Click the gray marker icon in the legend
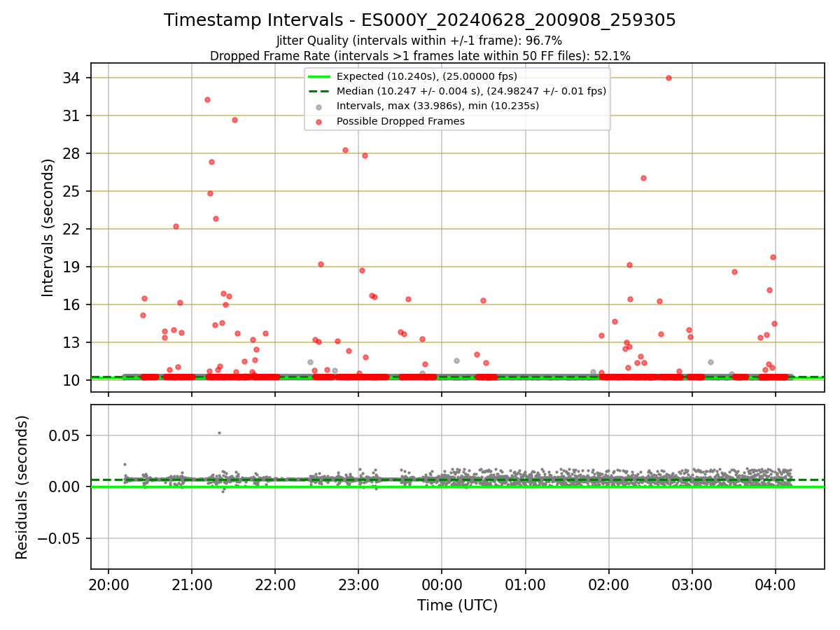The width and height of the screenshot is (840, 630). (x=319, y=107)
